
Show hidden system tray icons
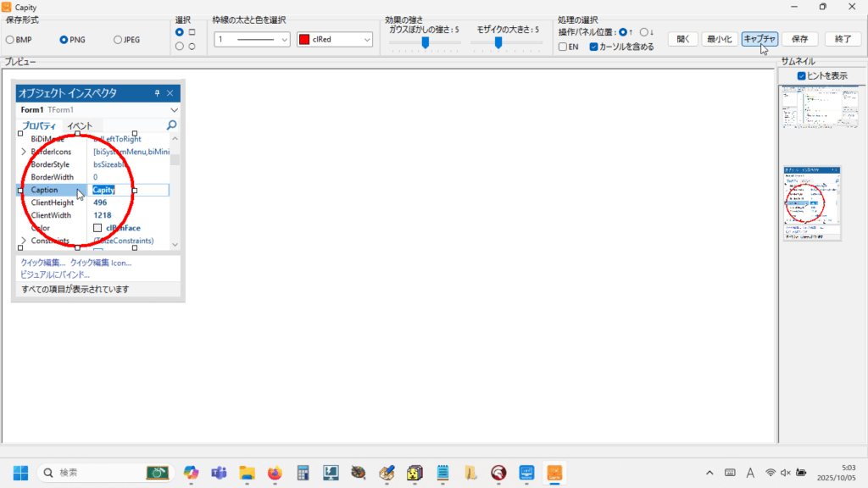point(709,473)
